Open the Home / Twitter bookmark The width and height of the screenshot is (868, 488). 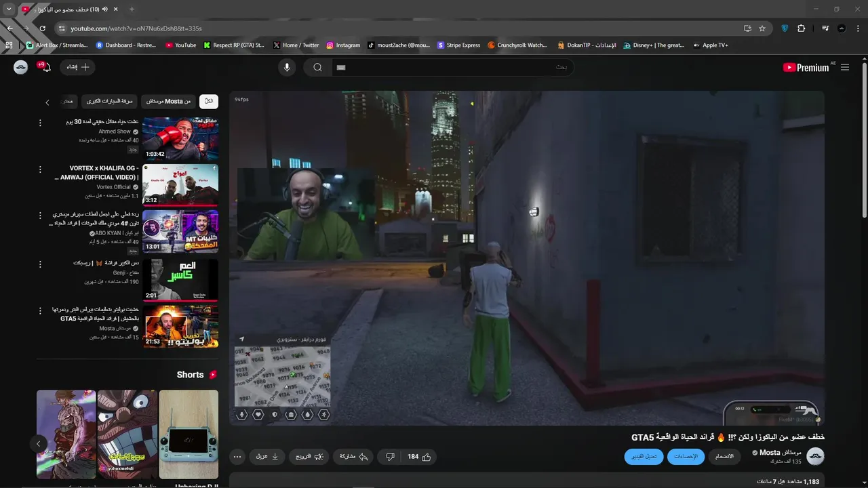296,45
